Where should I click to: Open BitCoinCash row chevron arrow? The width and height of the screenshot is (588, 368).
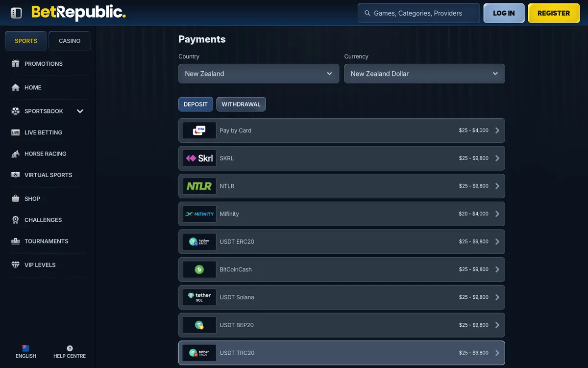pyautogui.click(x=497, y=269)
